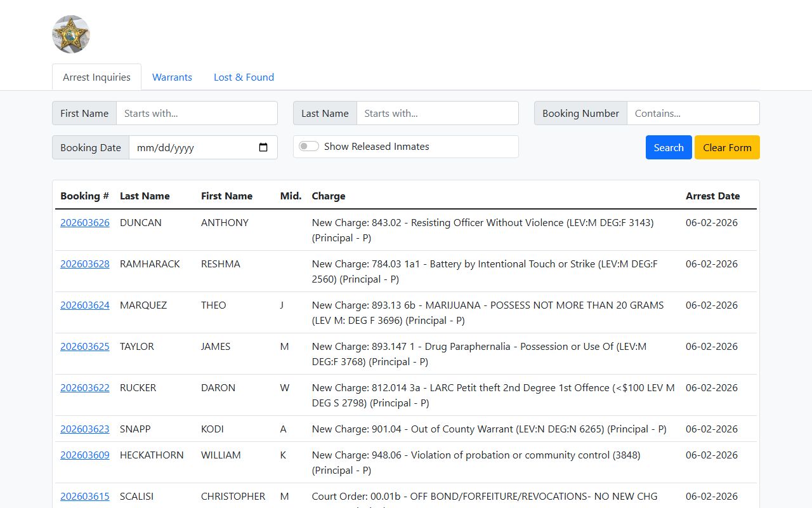The image size is (812, 508).
Task: Click the First Name field label
Action: point(84,113)
